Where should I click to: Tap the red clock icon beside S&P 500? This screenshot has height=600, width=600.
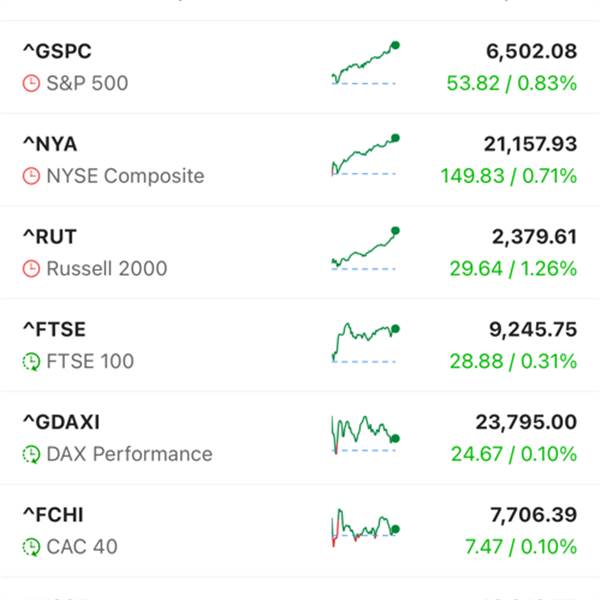click(31, 83)
